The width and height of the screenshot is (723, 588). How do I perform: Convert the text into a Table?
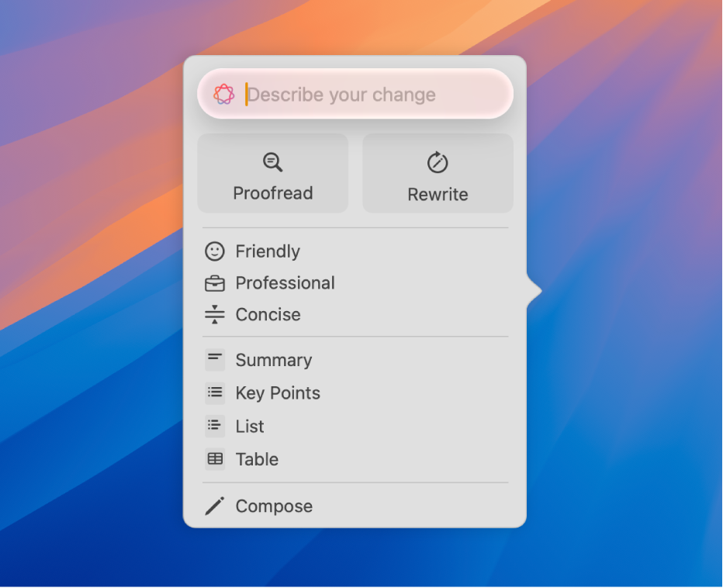click(x=256, y=458)
